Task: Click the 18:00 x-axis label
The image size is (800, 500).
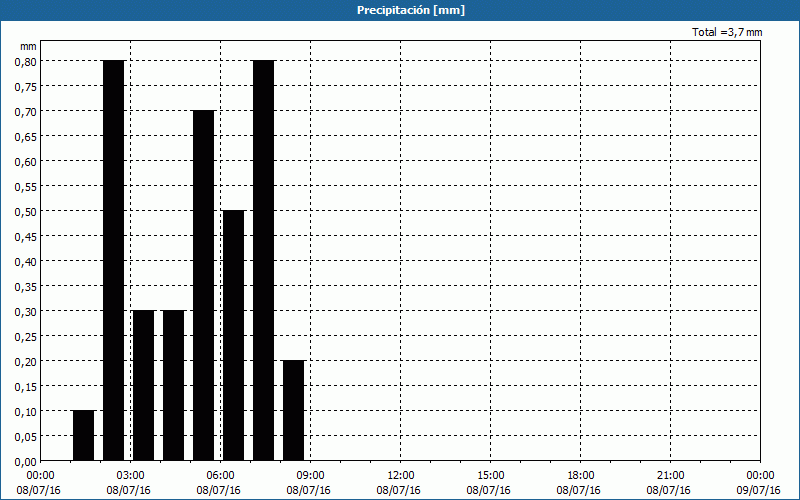Action: tap(581, 476)
